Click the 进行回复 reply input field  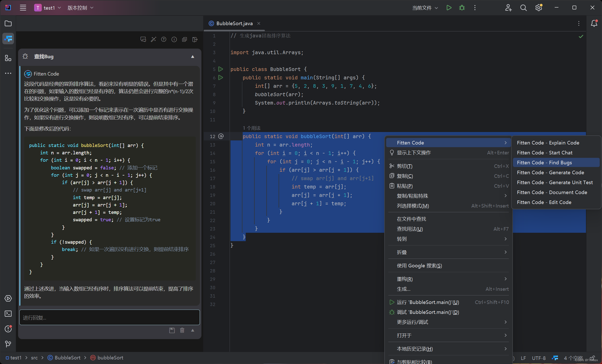(x=110, y=317)
